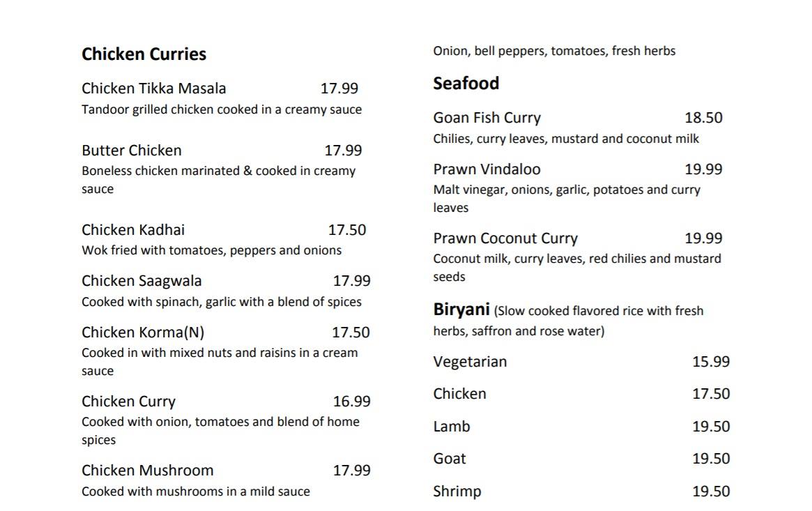Select the Vegetarian biryani option
The height and width of the screenshot is (511, 812).
point(470,362)
